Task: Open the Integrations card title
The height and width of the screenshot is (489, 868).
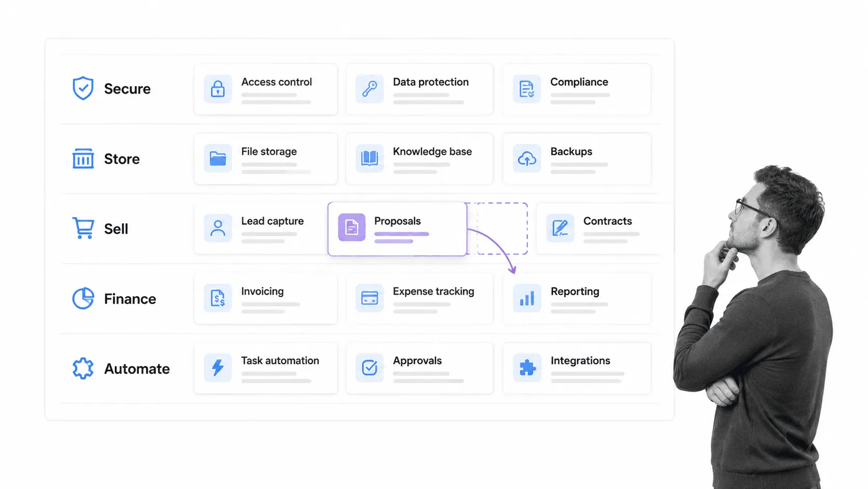Action: pyautogui.click(x=580, y=361)
